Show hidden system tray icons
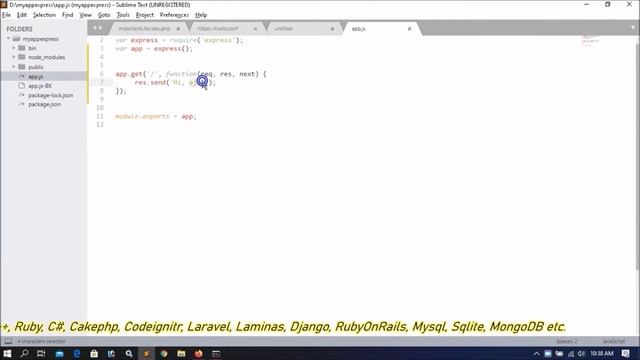This screenshot has width=640, height=360. [x=537, y=353]
